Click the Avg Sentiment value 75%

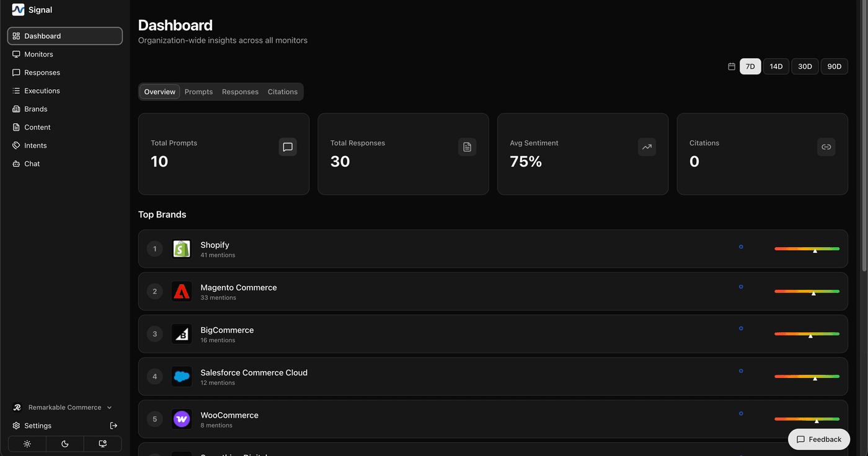pos(526,162)
